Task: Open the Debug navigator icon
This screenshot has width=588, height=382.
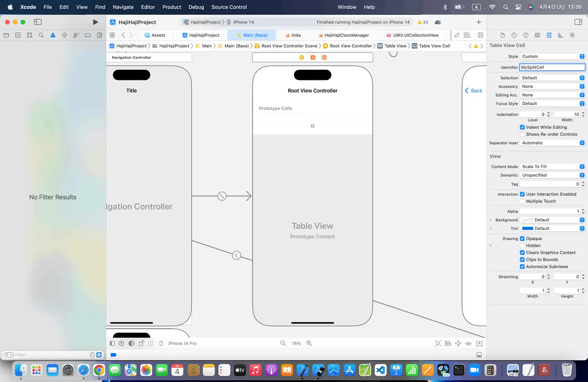Action: tap(76, 35)
